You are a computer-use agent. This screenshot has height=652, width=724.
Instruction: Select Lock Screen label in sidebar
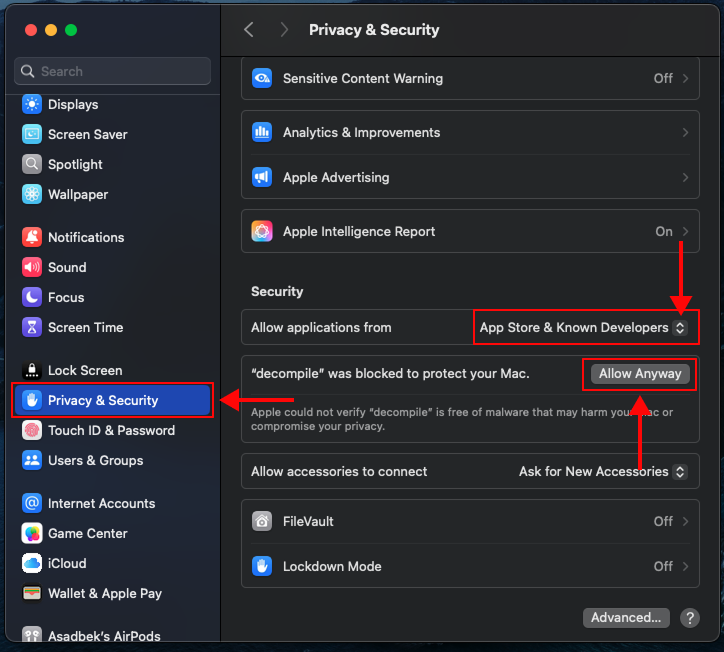pos(85,370)
